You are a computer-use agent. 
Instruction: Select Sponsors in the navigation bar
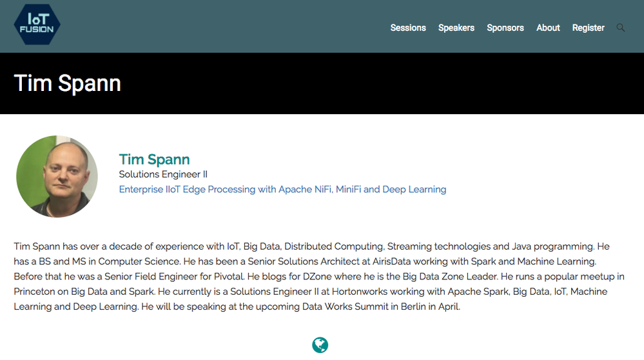pos(505,28)
